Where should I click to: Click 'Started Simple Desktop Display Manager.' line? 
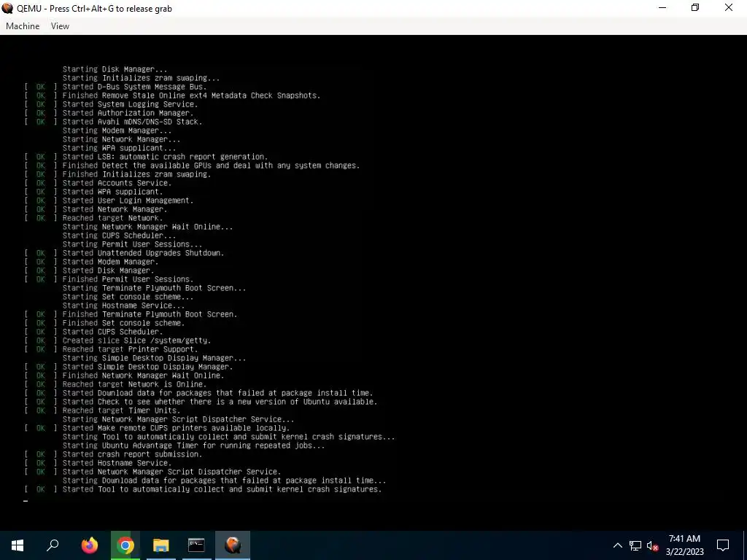pos(147,367)
